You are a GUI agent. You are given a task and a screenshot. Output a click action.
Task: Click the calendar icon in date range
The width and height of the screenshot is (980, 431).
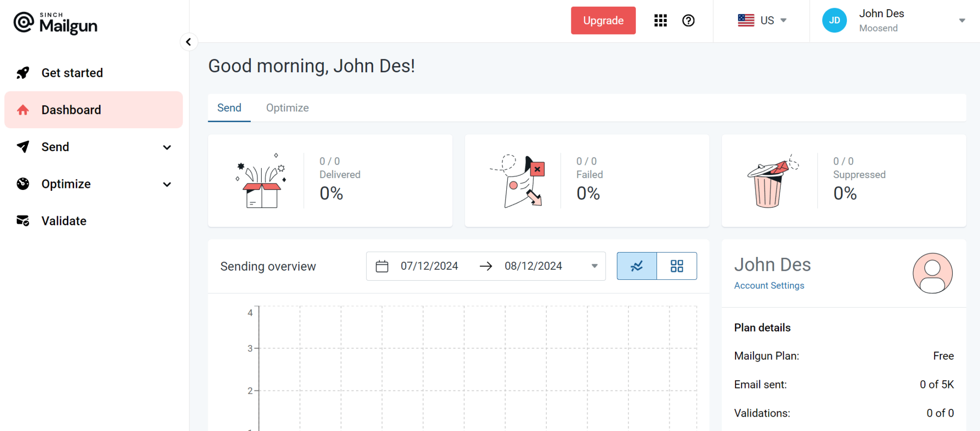[x=382, y=266]
